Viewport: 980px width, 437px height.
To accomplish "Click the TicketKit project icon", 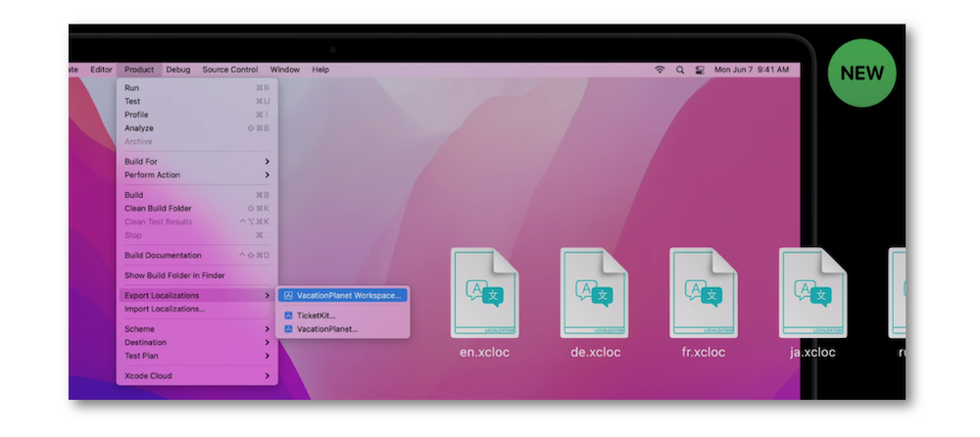I will (x=288, y=316).
